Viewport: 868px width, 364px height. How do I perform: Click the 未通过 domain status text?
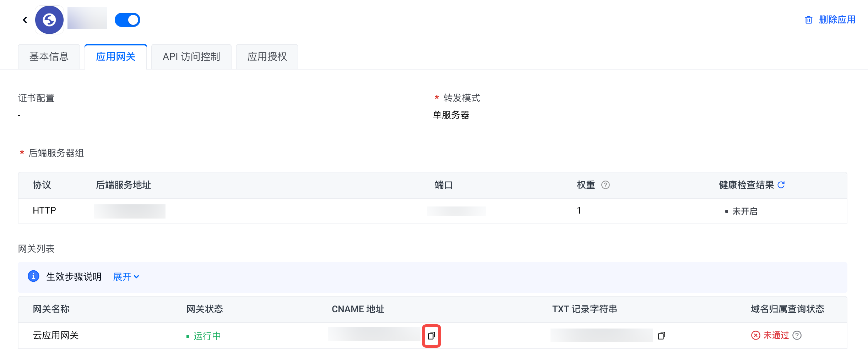click(x=776, y=335)
